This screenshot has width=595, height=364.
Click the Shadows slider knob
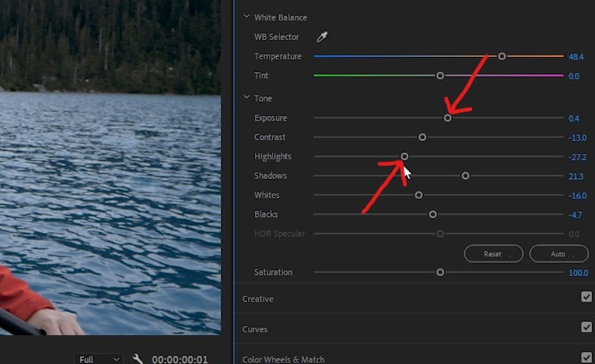466,176
